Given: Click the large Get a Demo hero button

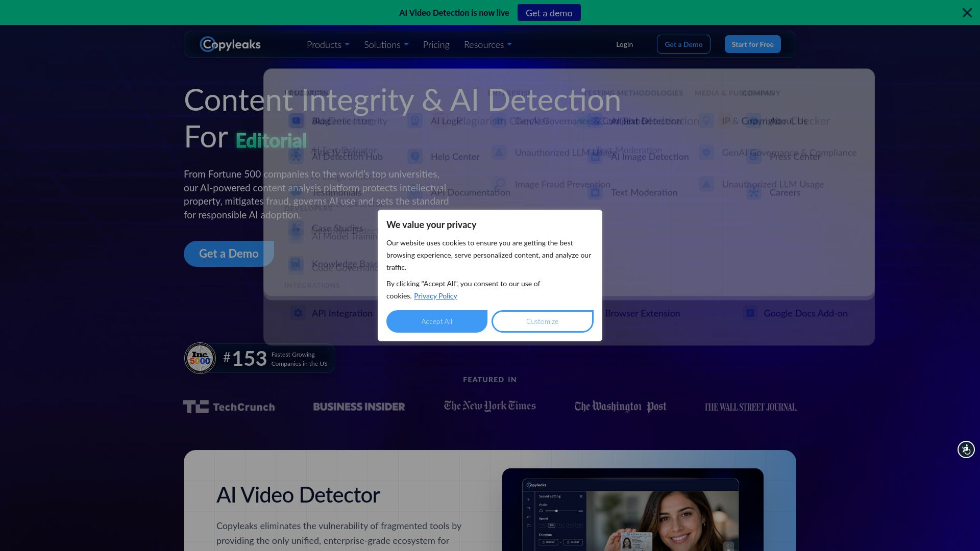Looking at the screenshot, I should [x=229, y=254].
